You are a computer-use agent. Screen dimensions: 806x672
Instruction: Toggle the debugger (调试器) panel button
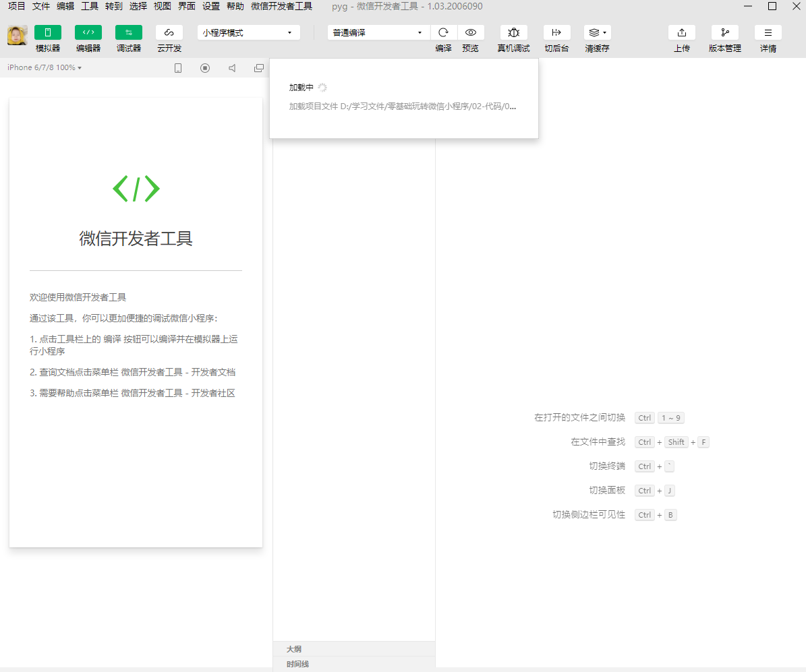[x=129, y=32]
